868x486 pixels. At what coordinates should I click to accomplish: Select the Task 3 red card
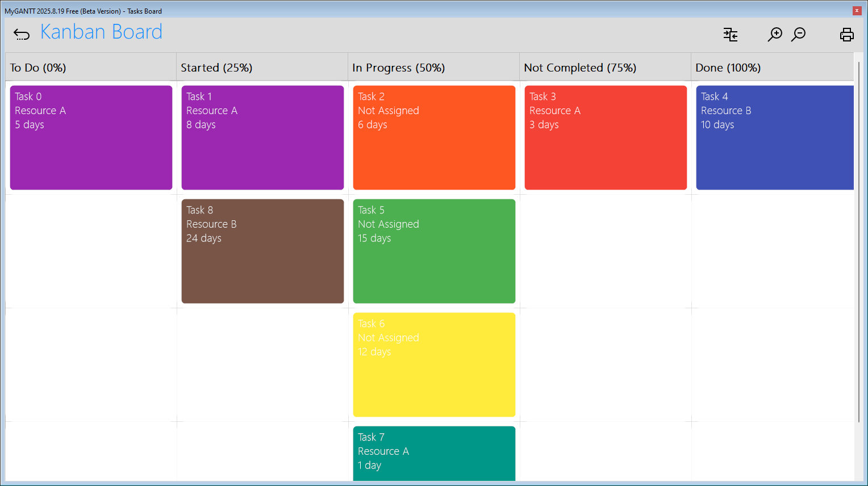coord(606,137)
